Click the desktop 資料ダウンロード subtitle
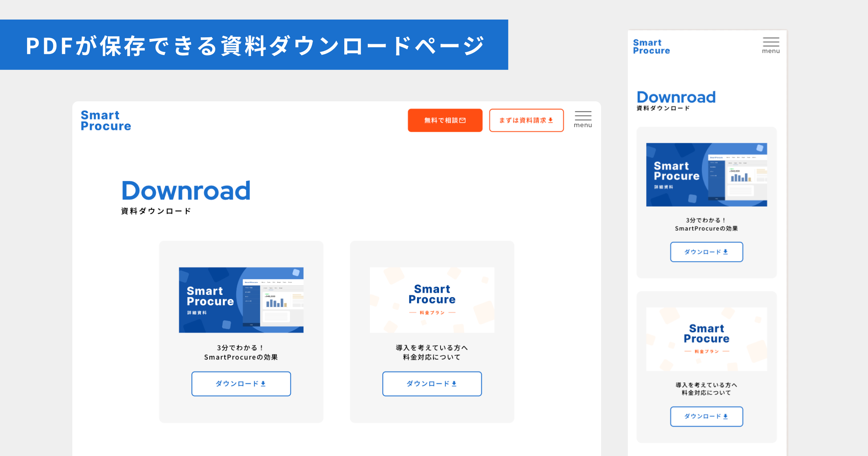Screen dimensions: 868x456 (156, 211)
